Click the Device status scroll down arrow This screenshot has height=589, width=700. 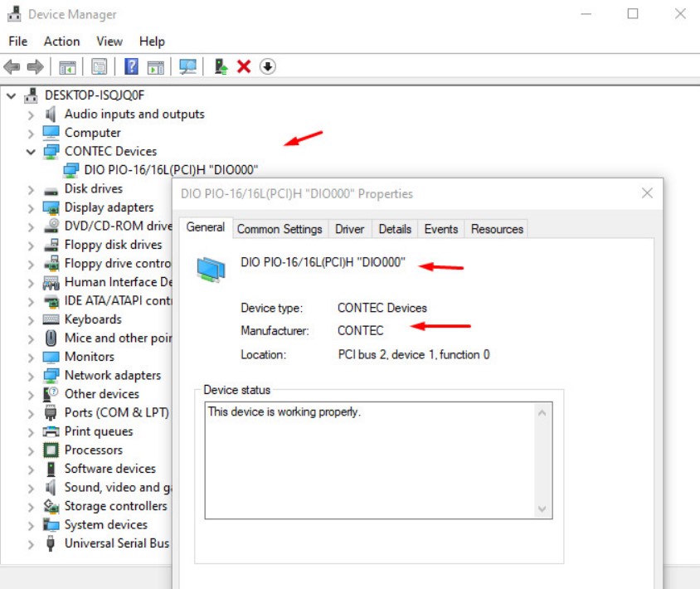542,509
